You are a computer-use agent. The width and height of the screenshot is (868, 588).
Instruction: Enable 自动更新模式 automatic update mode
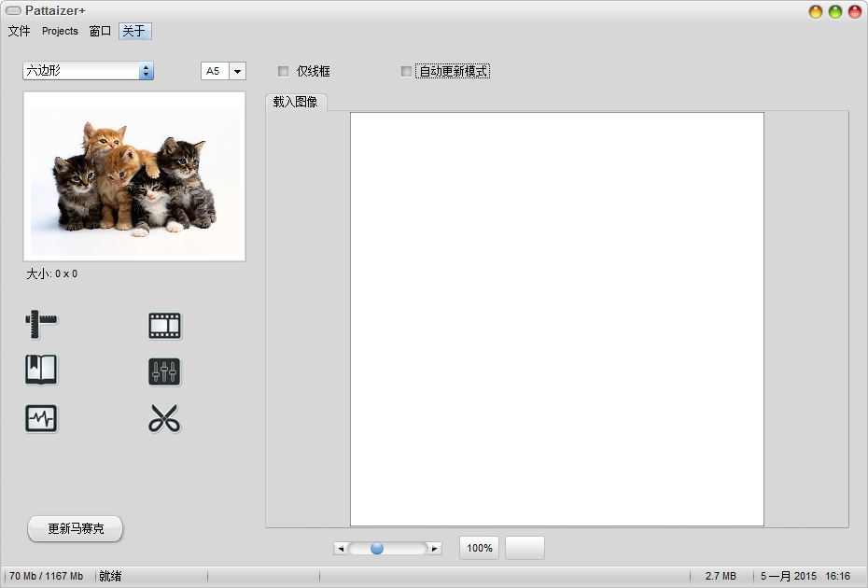(405, 70)
